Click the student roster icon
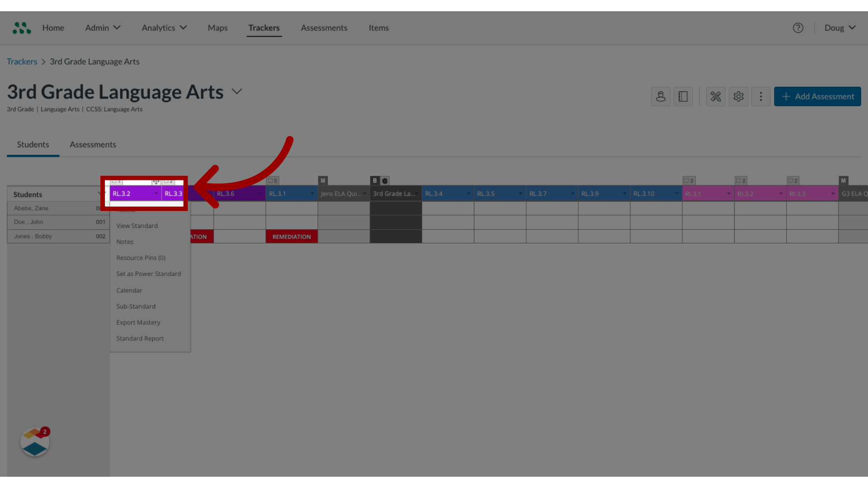 [660, 96]
